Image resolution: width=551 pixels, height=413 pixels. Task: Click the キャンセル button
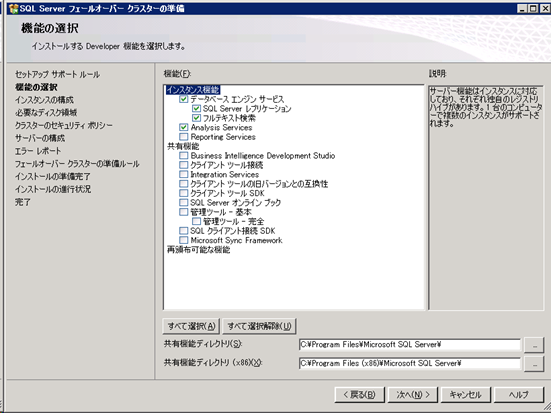[466, 395]
